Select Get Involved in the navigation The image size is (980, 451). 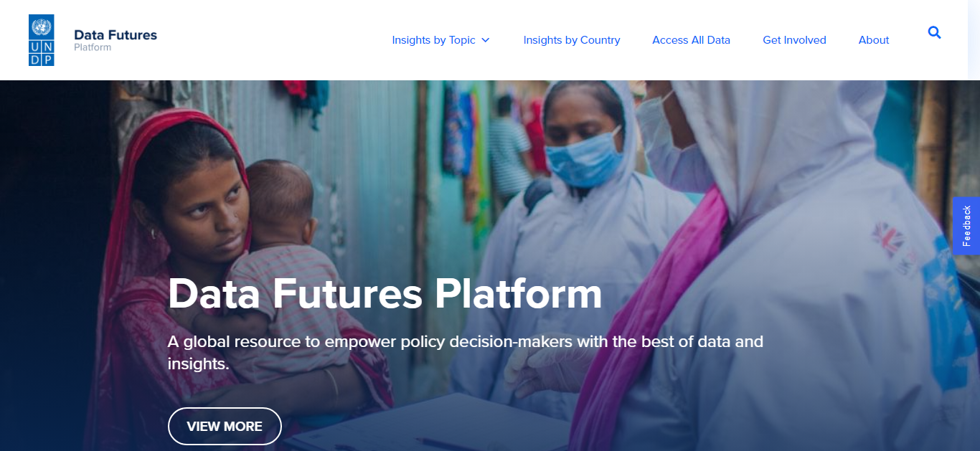pyautogui.click(x=794, y=40)
